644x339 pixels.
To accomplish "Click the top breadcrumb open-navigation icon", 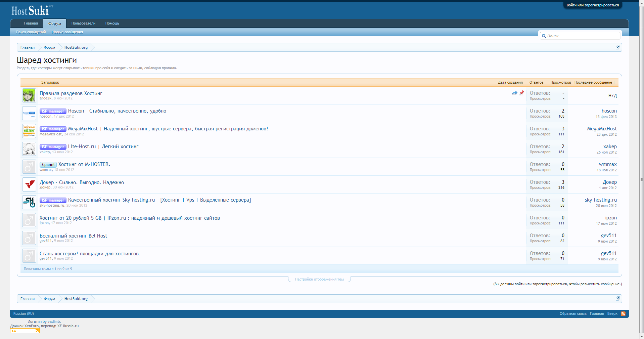I will click(617, 47).
